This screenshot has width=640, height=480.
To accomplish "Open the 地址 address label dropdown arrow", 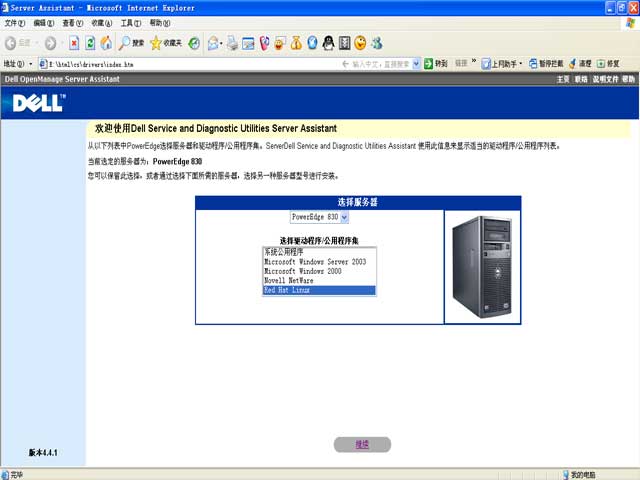I will click(x=30, y=64).
